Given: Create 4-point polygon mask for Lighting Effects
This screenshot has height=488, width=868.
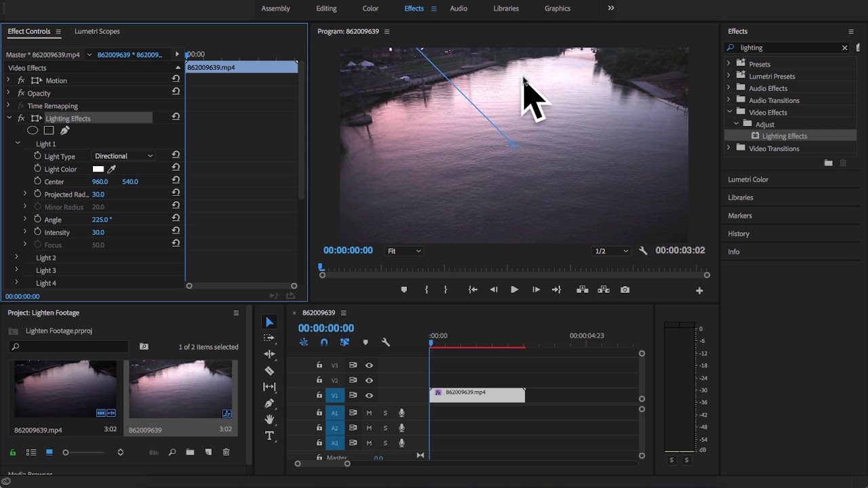Looking at the screenshot, I should coord(49,130).
